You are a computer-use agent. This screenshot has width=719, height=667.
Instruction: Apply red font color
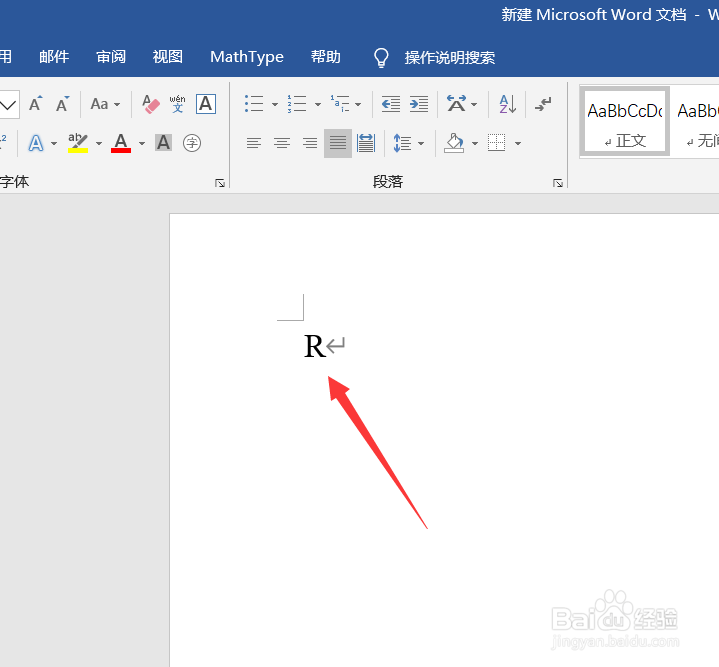(121, 143)
